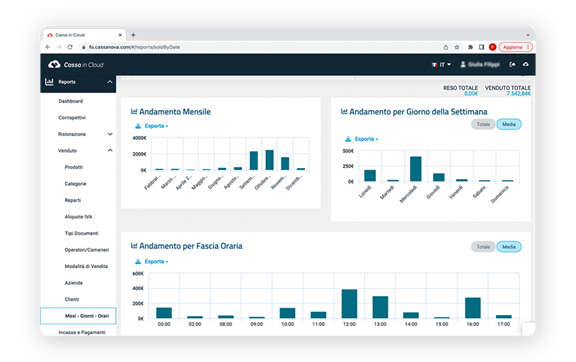Click the VENDUTO TOTALE value
The width and height of the screenshot is (576, 362).
pos(518,94)
